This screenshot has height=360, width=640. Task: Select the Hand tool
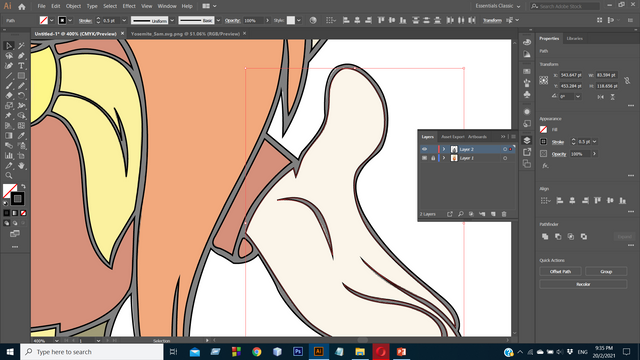coord(21,166)
